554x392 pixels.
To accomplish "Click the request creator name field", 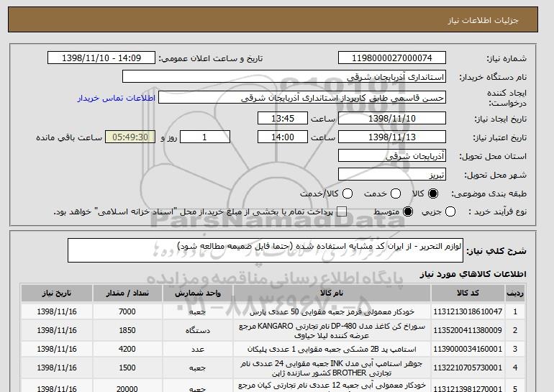I will point(302,98).
